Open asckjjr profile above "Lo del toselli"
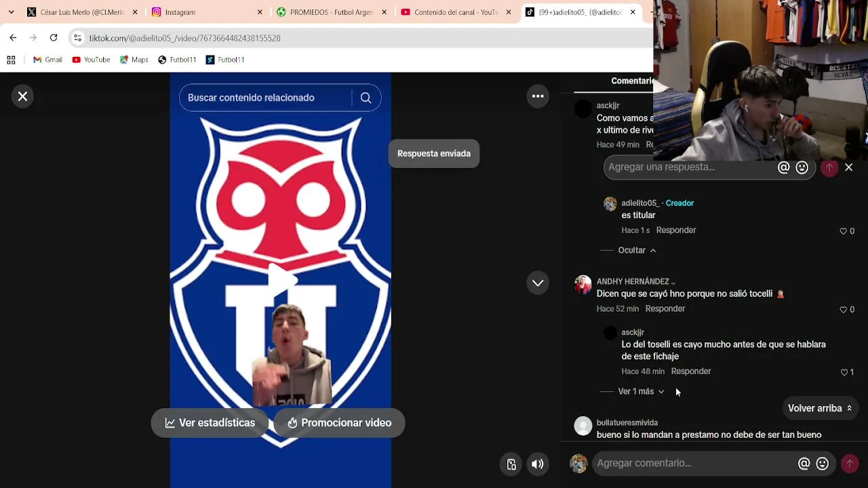 click(x=633, y=332)
